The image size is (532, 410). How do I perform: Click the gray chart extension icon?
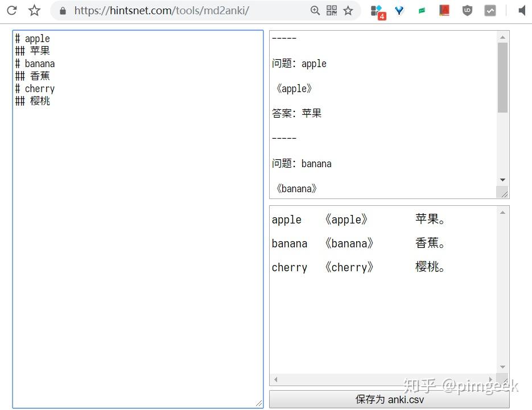[489, 10]
